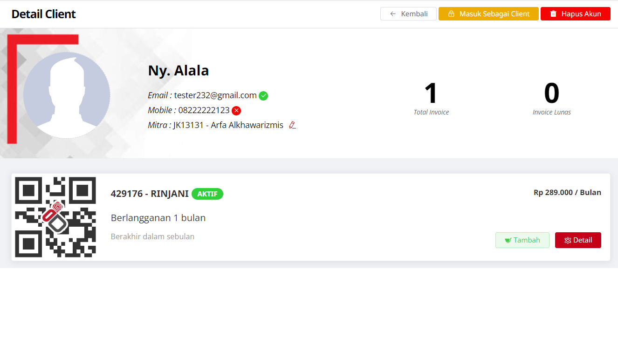Click the green verified email checkmark icon
The height and width of the screenshot is (364, 618).
coord(263,96)
